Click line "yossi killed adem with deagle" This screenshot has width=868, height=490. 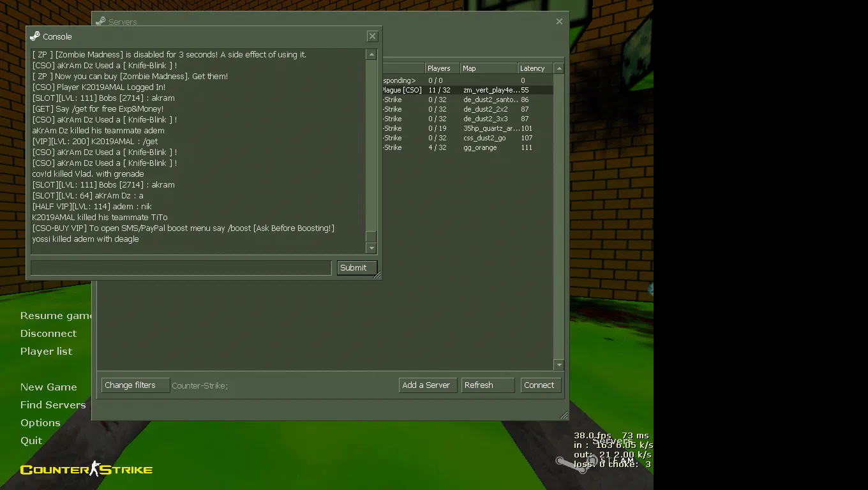click(86, 239)
